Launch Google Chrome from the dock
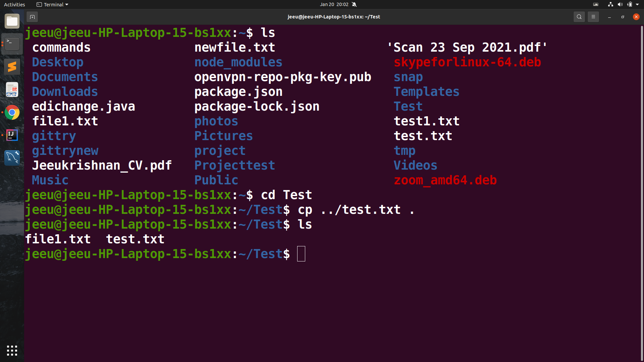Viewport: 644px width, 362px height. coord(12,112)
